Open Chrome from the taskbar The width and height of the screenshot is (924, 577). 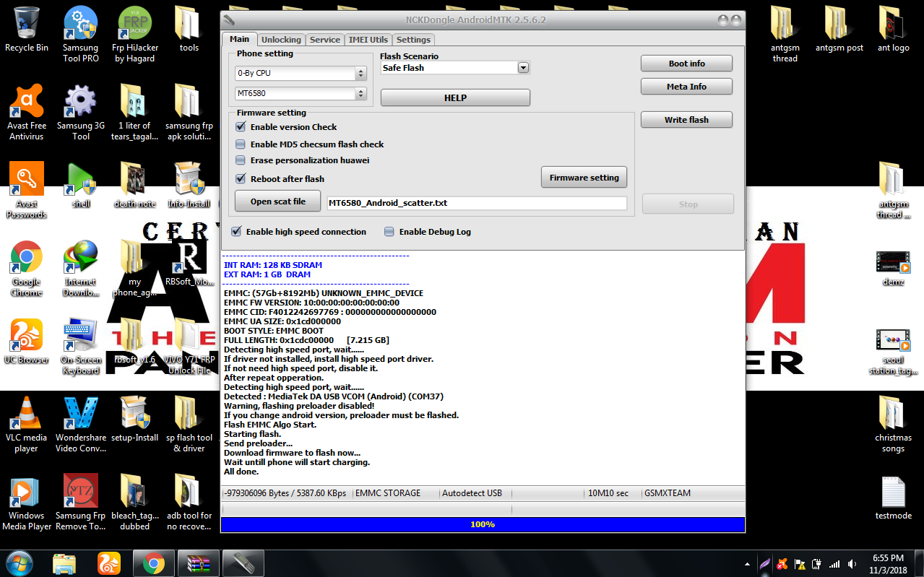152,563
